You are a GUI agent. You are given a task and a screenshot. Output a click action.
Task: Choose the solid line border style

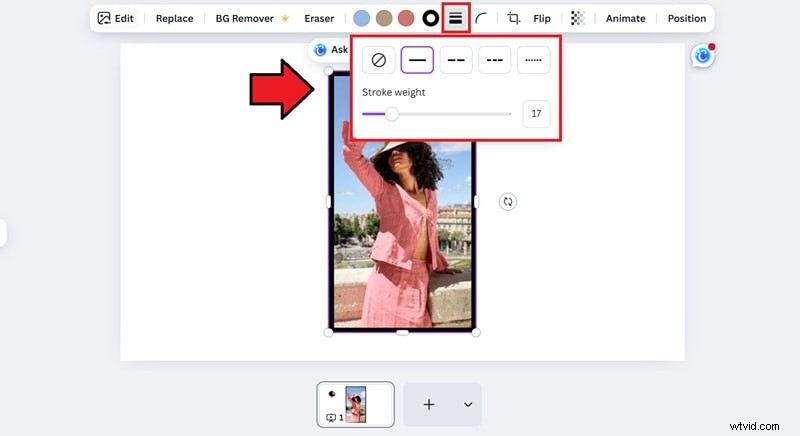pyautogui.click(x=417, y=60)
